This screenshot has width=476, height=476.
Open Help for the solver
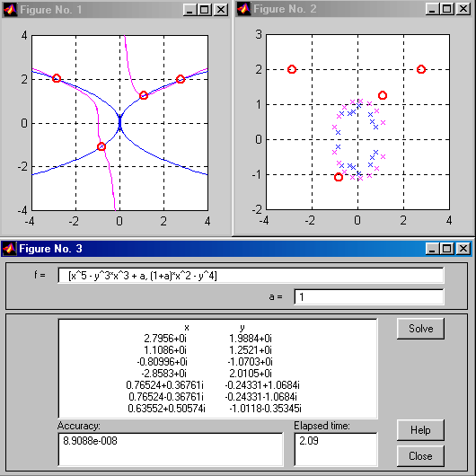click(420, 430)
